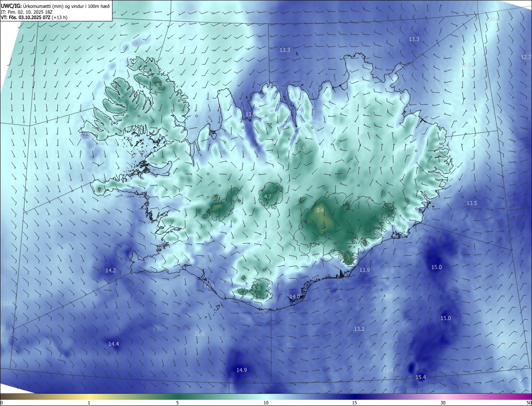Click the 14.0 value on the south coast

tap(295, 296)
